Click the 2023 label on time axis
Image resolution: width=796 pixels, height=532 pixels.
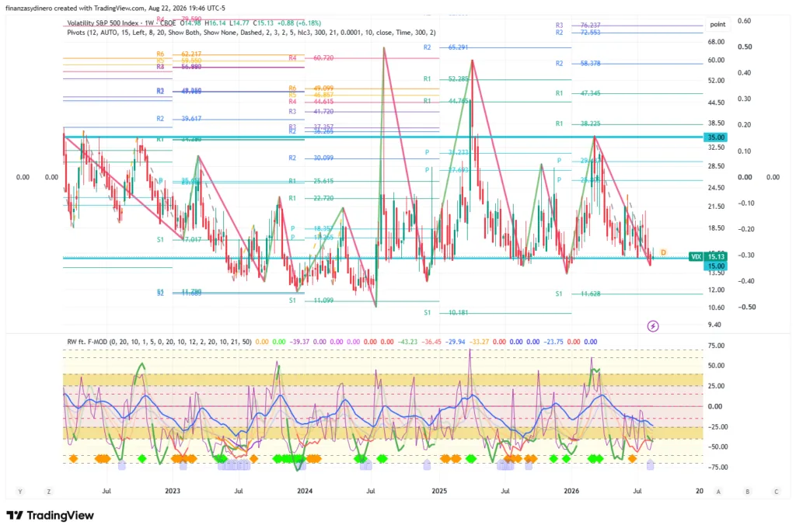coord(173,491)
